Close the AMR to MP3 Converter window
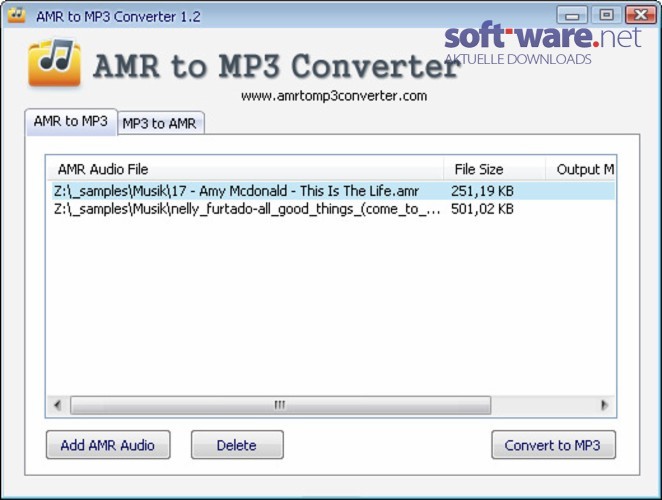Screen dimensions: 662x500 pyautogui.click(x=640, y=15)
